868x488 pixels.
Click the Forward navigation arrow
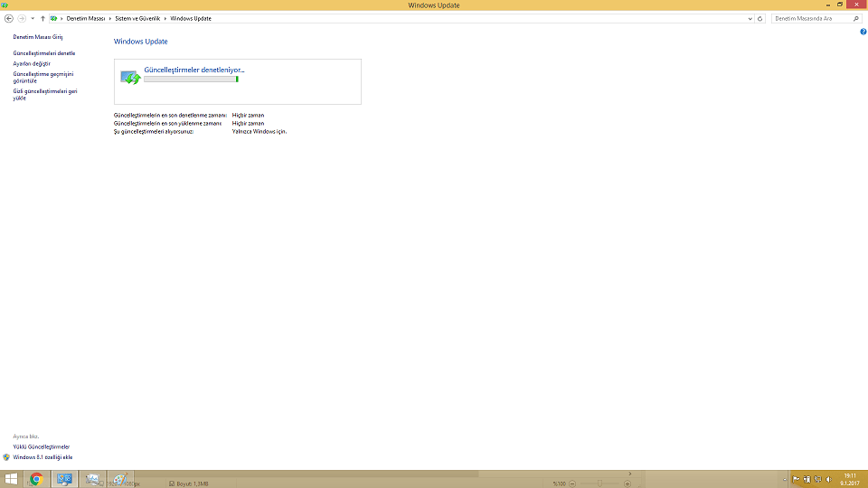pos(22,18)
